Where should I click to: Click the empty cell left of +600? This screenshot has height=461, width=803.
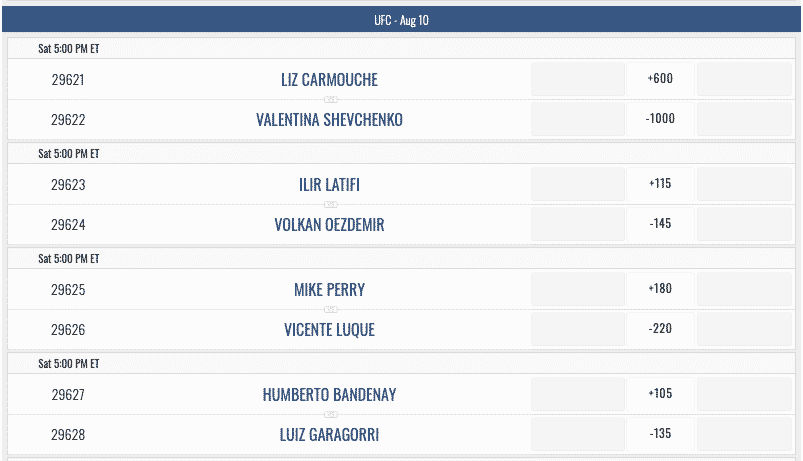point(578,79)
